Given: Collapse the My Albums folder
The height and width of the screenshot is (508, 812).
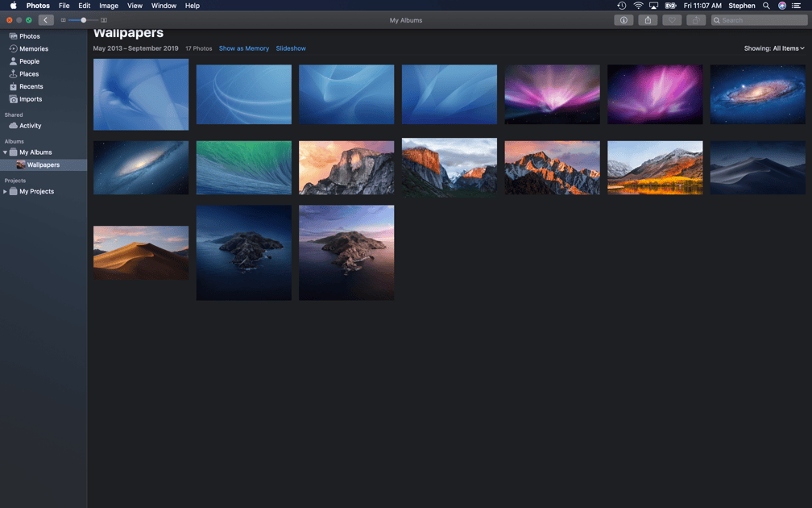Looking at the screenshot, I should [x=5, y=152].
